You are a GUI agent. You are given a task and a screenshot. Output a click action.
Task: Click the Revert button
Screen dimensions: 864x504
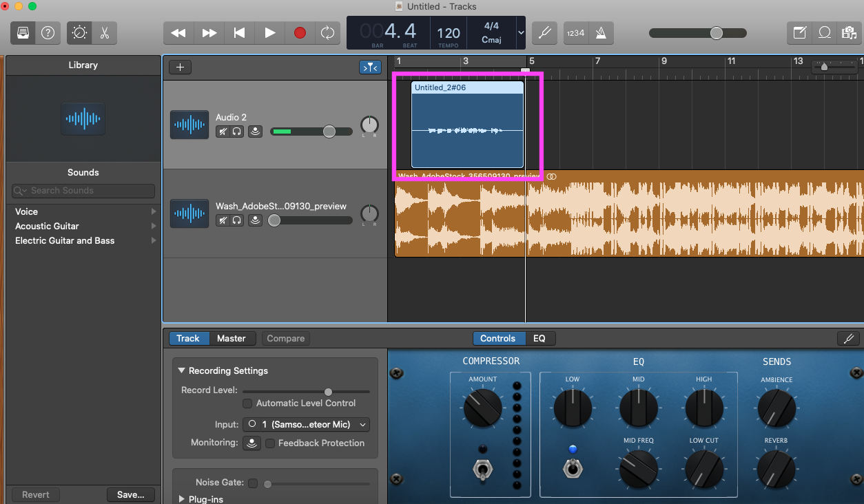36,494
